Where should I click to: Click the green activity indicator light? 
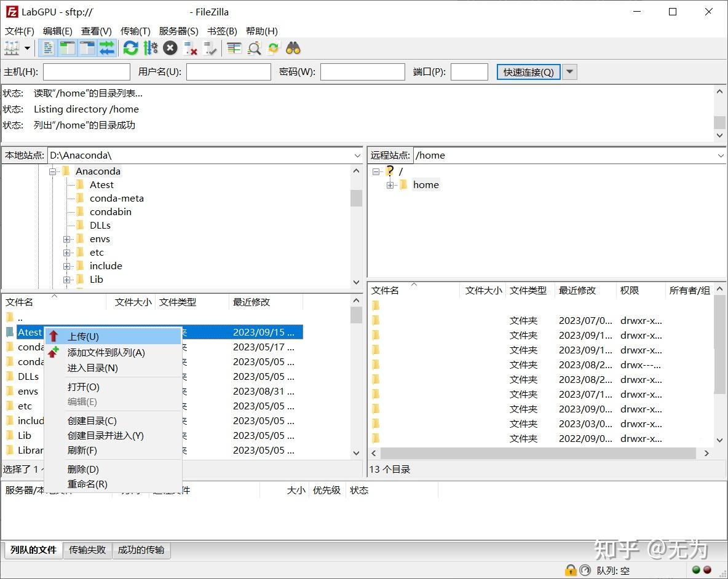point(696,570)
